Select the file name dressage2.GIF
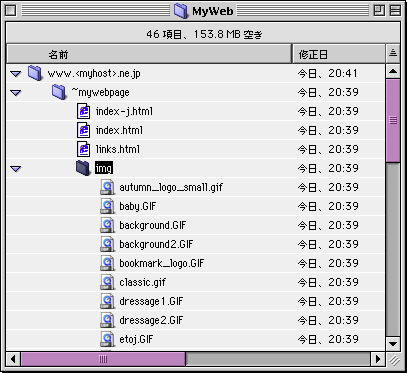The height and width of the screenshot is (373, 407). 151,320
